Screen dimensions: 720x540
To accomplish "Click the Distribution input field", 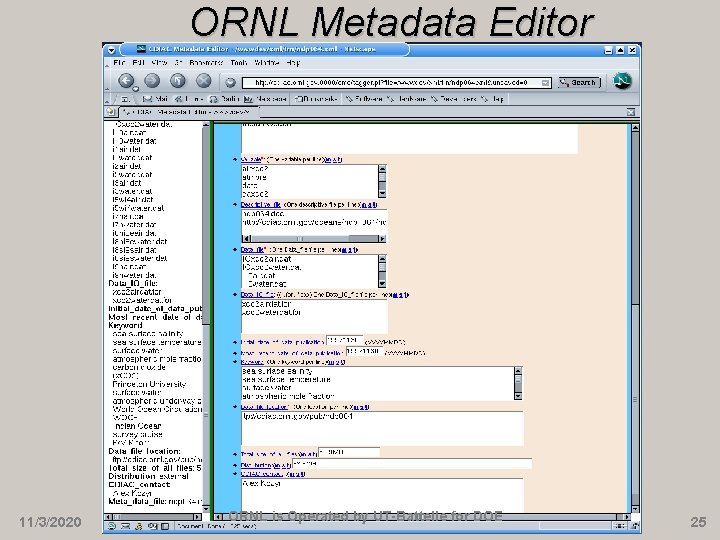I will click(412, 464).
